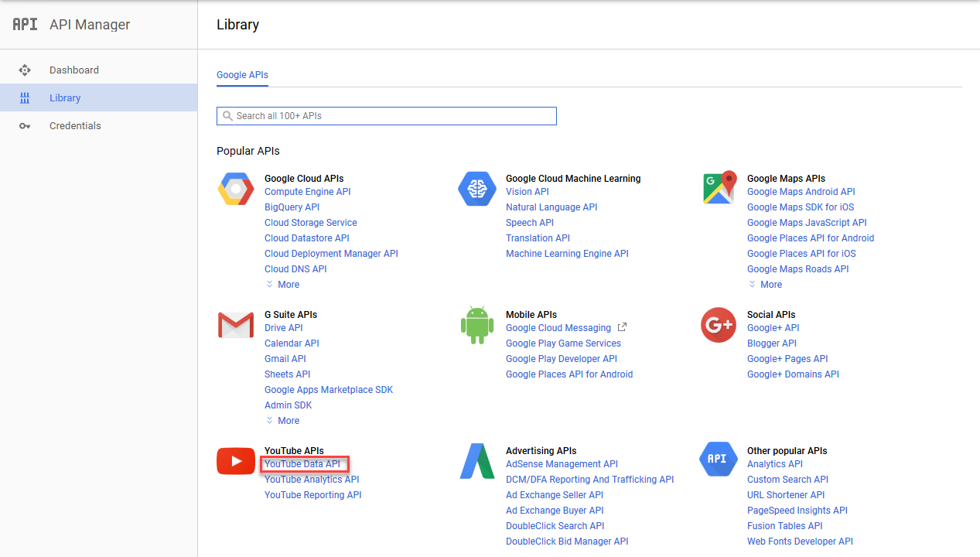Open Cloud DNS API link

[x=295, y=269]
